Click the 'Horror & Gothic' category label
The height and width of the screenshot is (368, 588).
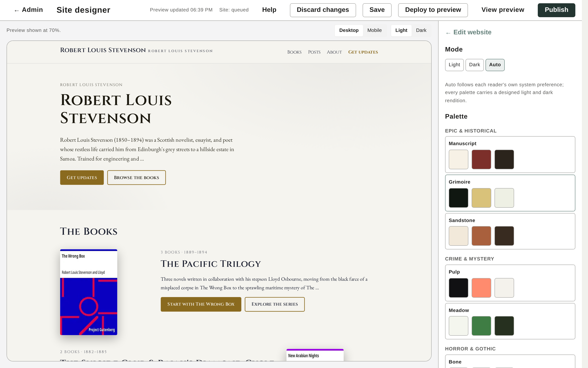pos(470,349)
